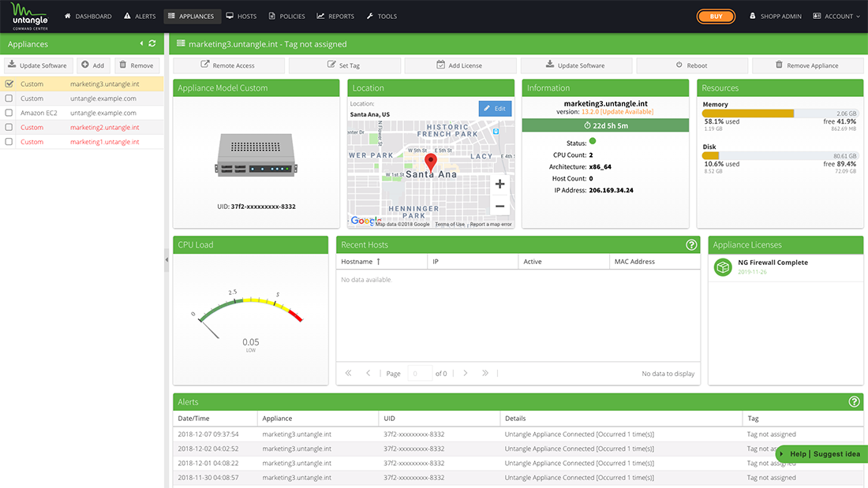Open the Tools menu
868x488 pixels.
click(x=381, y=16)
